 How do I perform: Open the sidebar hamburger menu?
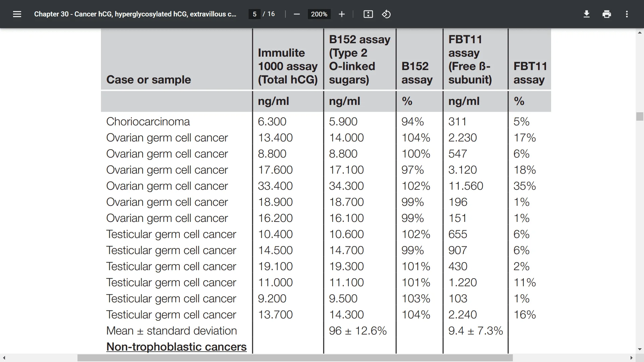(x=17, y=14)
